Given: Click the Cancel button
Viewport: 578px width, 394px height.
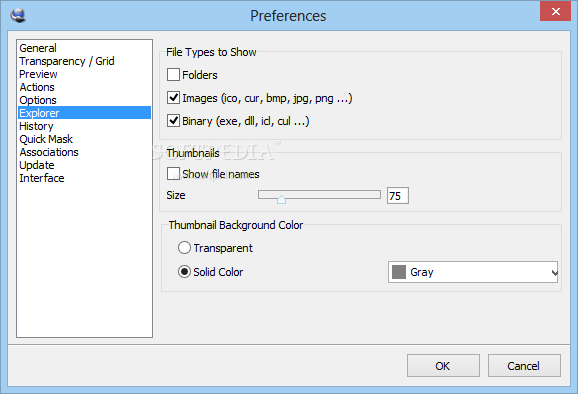Looking at the screenshot, I should pos(524,366).
